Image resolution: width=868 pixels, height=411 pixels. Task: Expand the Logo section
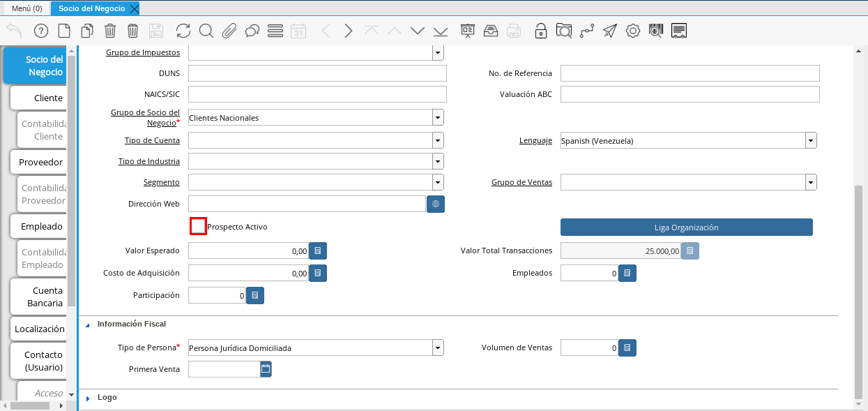[x=89, y=398]
